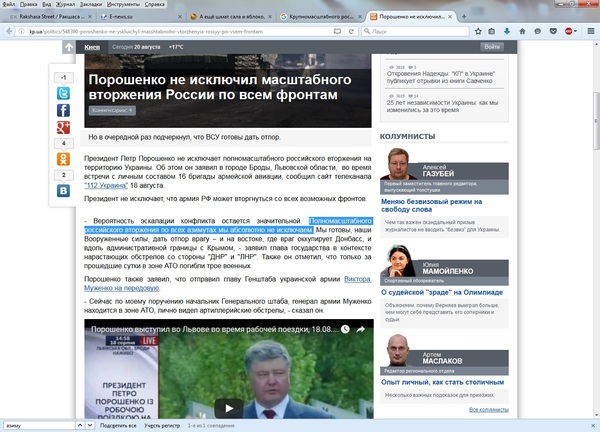
Task: Play the Poroshenko video in Lviv
Action: (x=229, y=407)
